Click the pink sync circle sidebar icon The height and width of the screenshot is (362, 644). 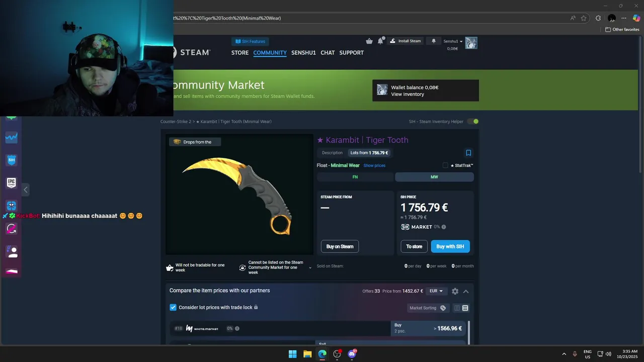(11, 229)
